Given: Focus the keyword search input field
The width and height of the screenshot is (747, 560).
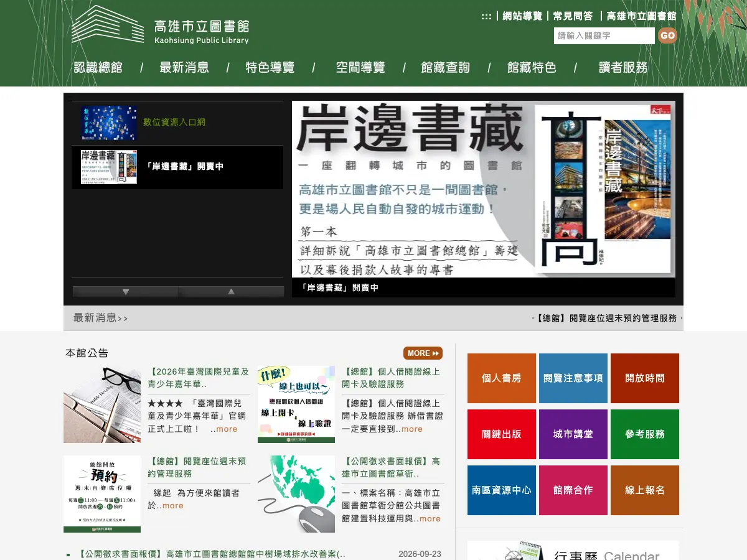Looking at the screenshot, I should [x=604, y=35].
